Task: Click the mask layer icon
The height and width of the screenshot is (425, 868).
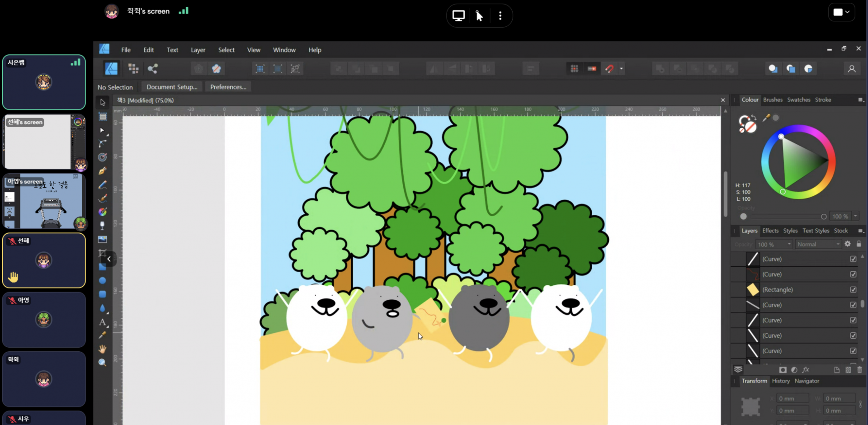Action: tap(783, 369)
